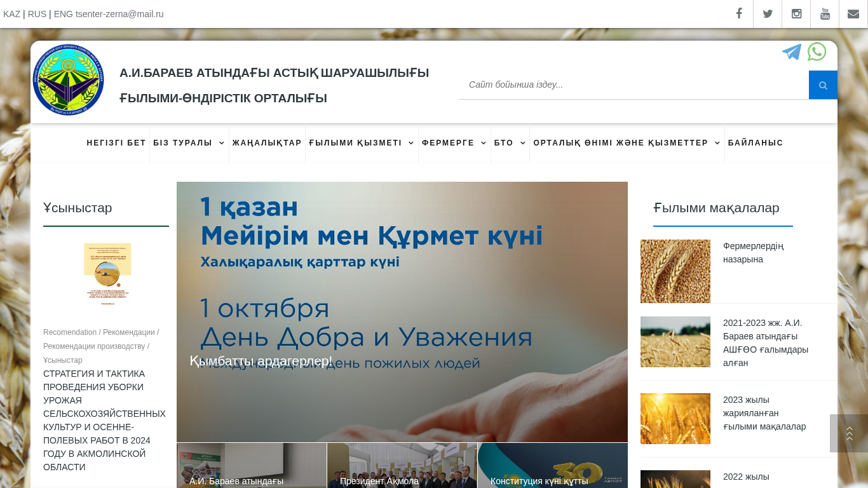Select the А.И. Бараев атындағы slide thumbnail
This screenshot has height=488, width=868.
point(252,465)
